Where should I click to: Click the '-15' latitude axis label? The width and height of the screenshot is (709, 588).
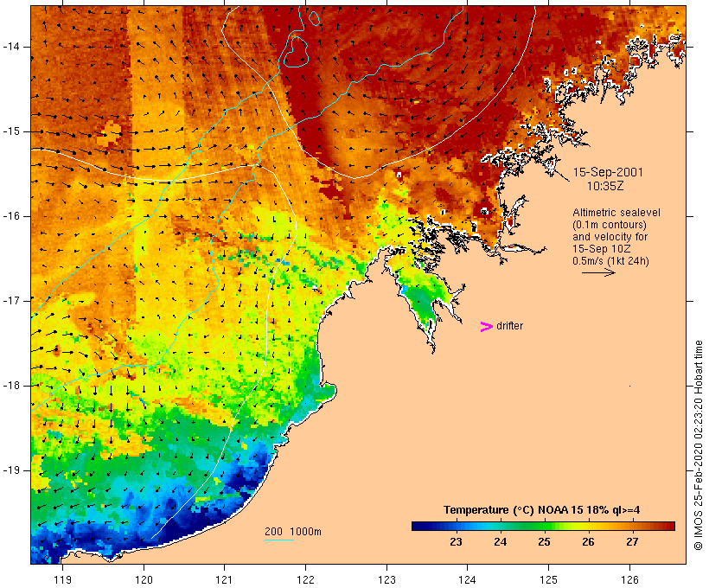tap(11, 131)
